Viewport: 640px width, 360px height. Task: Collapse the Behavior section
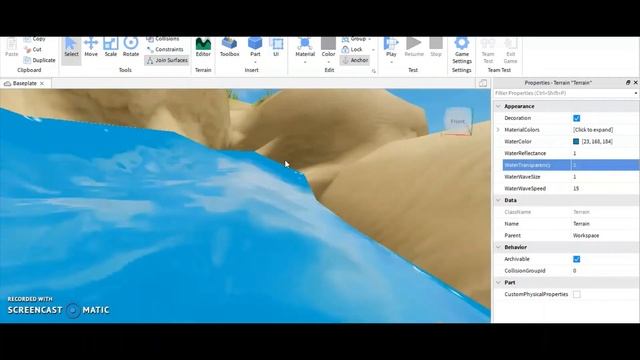pyautogui.click(x=498, y=247)
